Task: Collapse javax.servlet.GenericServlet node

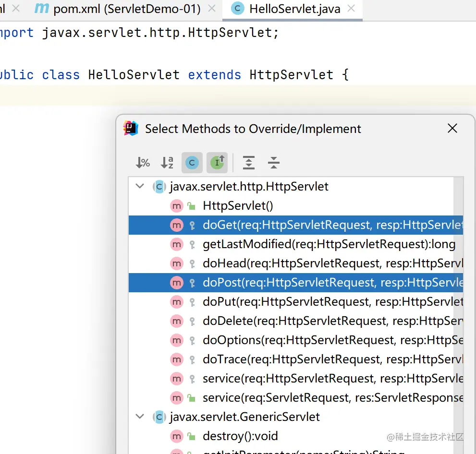Action: pos(140,417)
